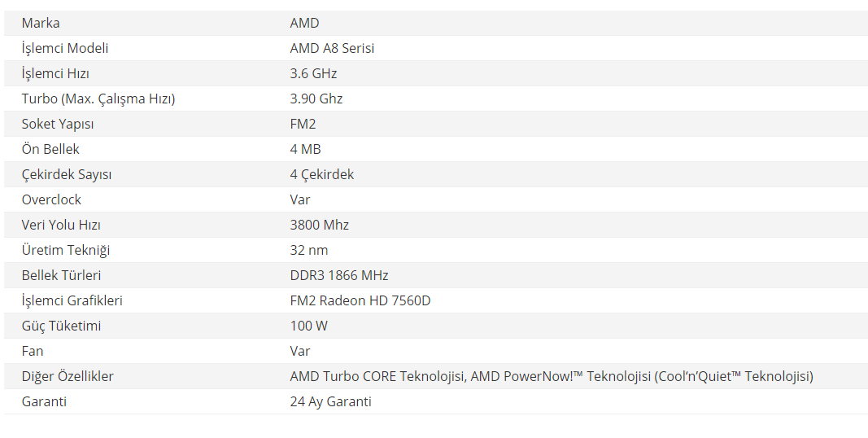Click the 24 Ay Garanti value
This screenshot has width=868, height=438.
[330, 401]
